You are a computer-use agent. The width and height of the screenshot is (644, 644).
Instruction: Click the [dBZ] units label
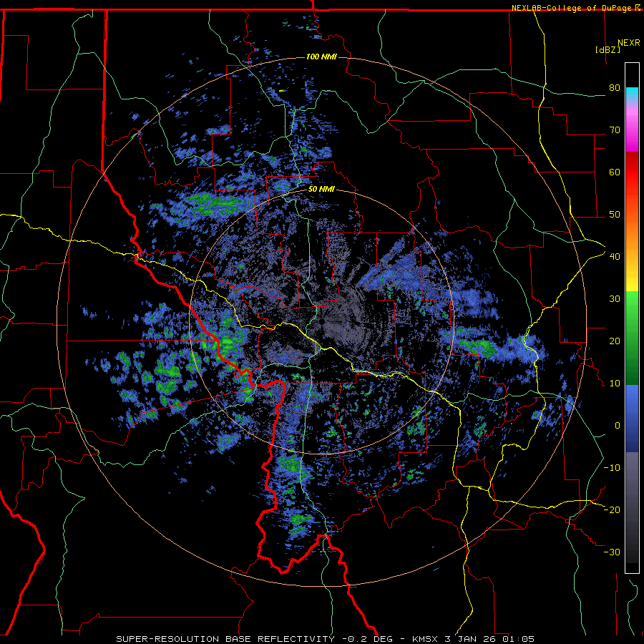click(608, 49)
